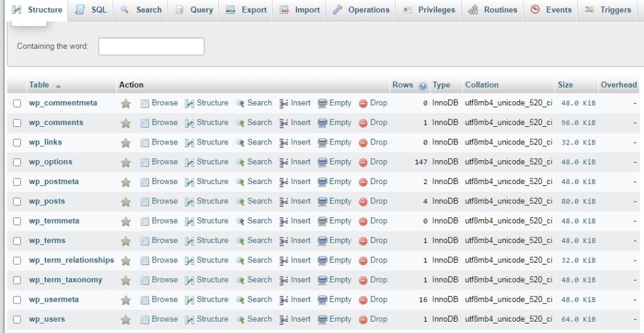Open the wp_term_relationships table
Viewport: 644px width, 333px height.
point(72,260)
